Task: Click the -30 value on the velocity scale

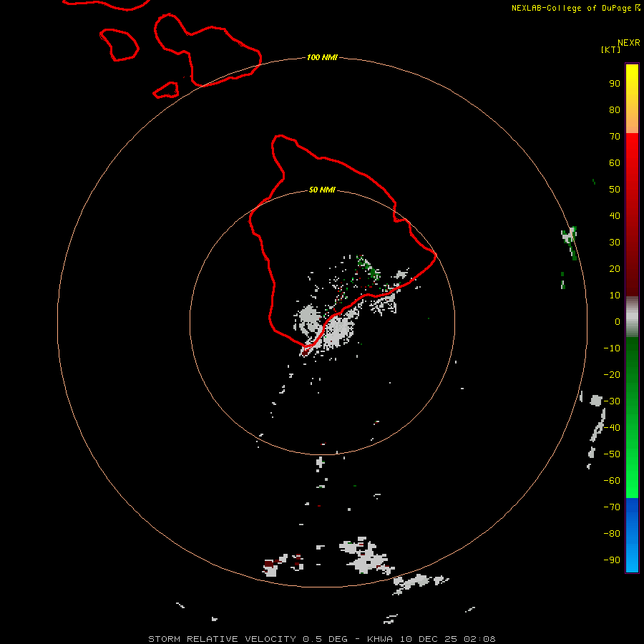Action: (612, 401)
